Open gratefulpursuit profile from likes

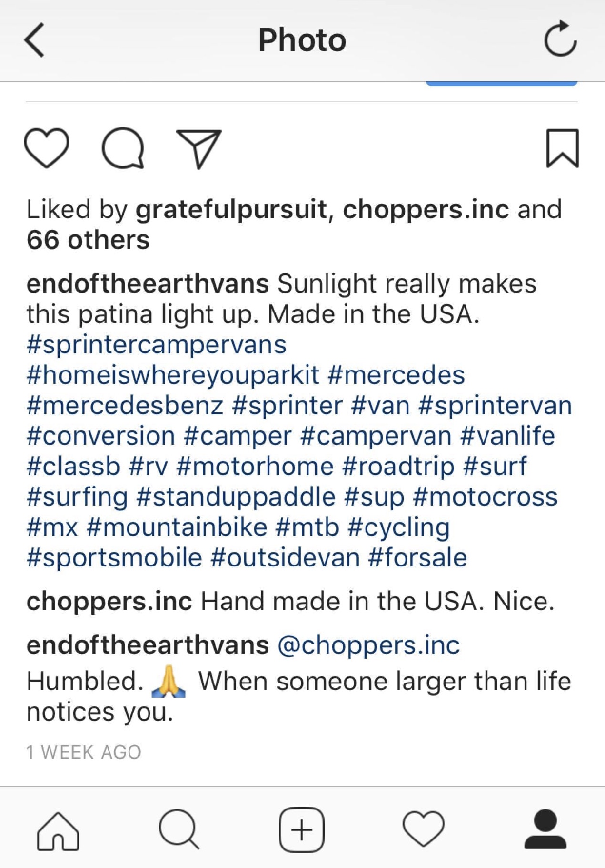pyautogui.click(x=231, y=209)
